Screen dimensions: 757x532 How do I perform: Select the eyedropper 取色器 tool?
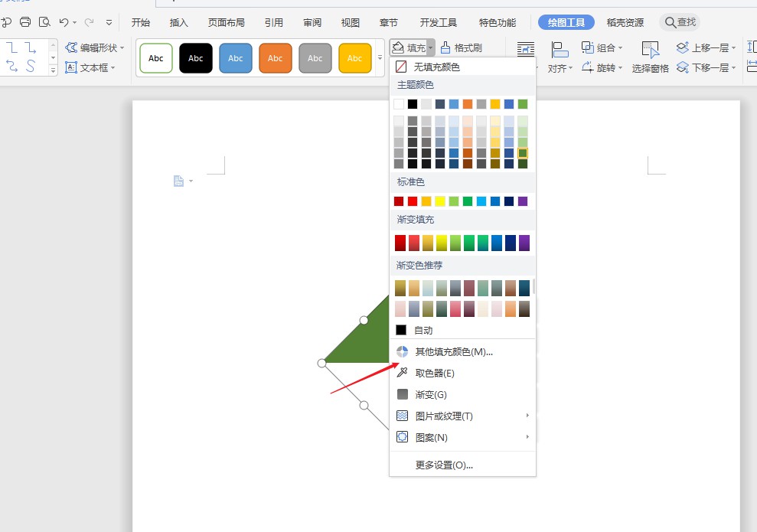[x=435, y=374]
